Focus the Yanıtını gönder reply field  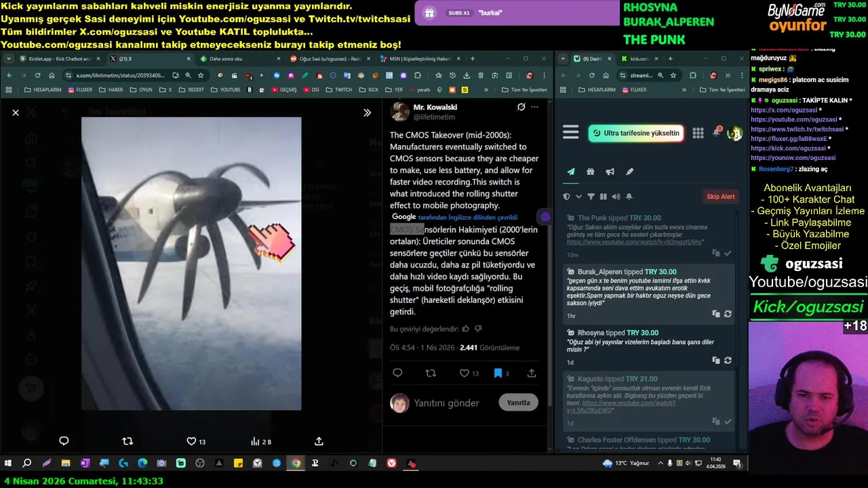446,403
